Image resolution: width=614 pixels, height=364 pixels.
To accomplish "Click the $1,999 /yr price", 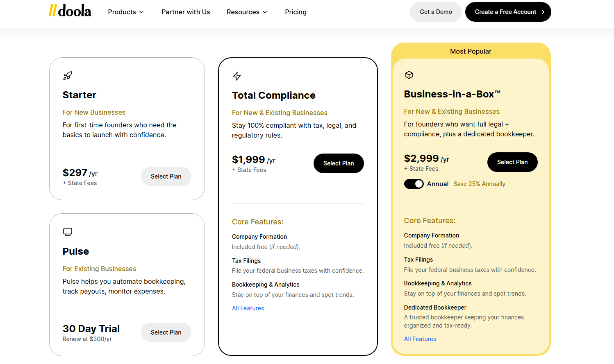I will pyautogui.click(x=254, y=160).
